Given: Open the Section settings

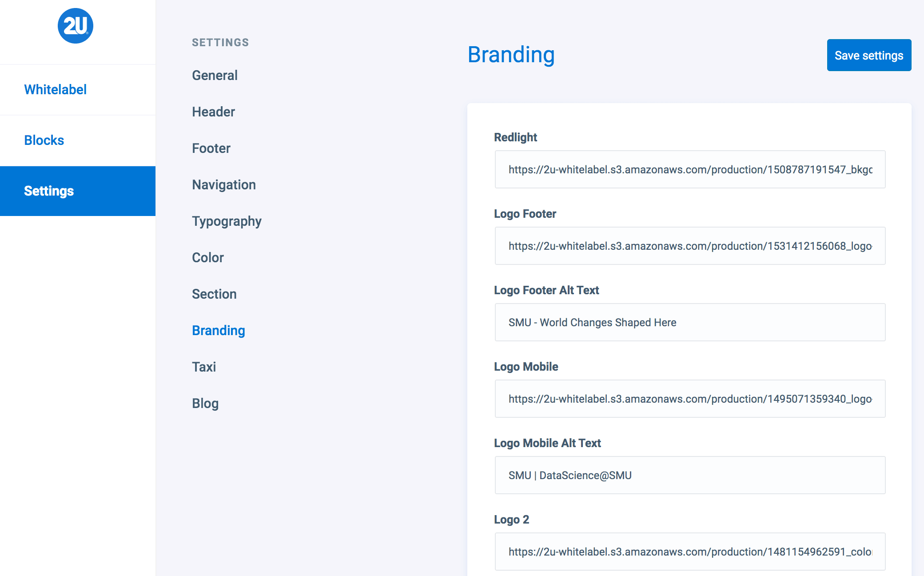Looking at the screenshot, I should [x=214, y=294].
